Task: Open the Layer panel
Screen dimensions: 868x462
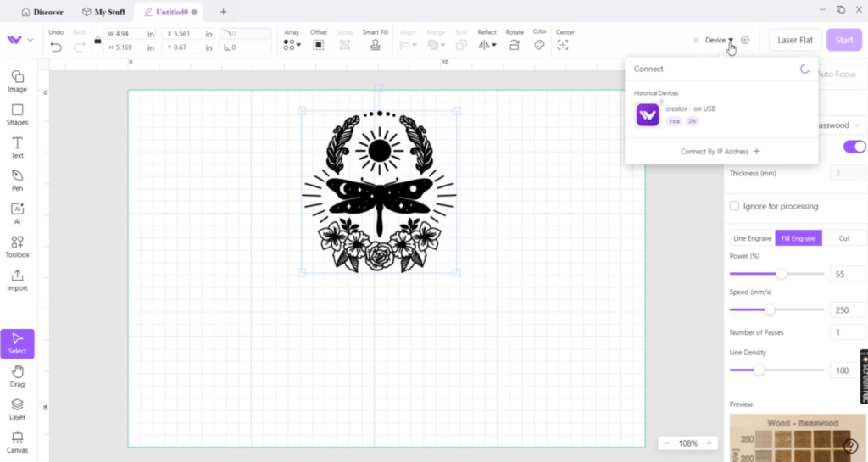Action: 17,409
